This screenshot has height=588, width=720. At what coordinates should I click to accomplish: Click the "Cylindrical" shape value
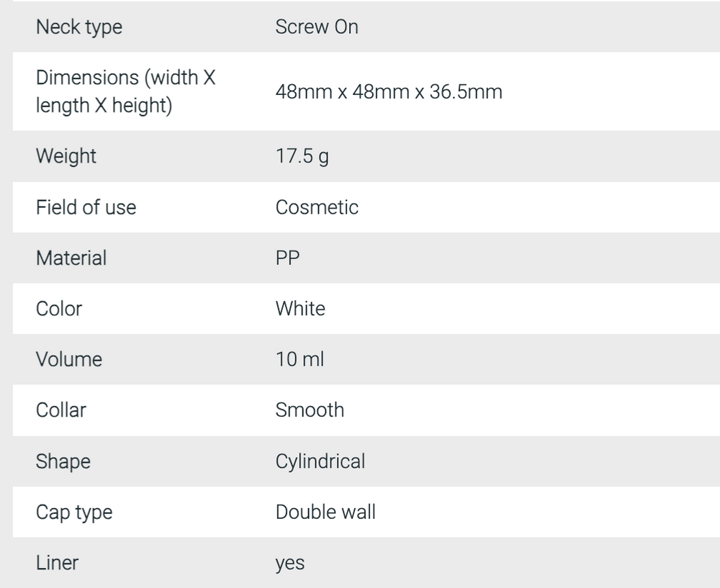320,461
